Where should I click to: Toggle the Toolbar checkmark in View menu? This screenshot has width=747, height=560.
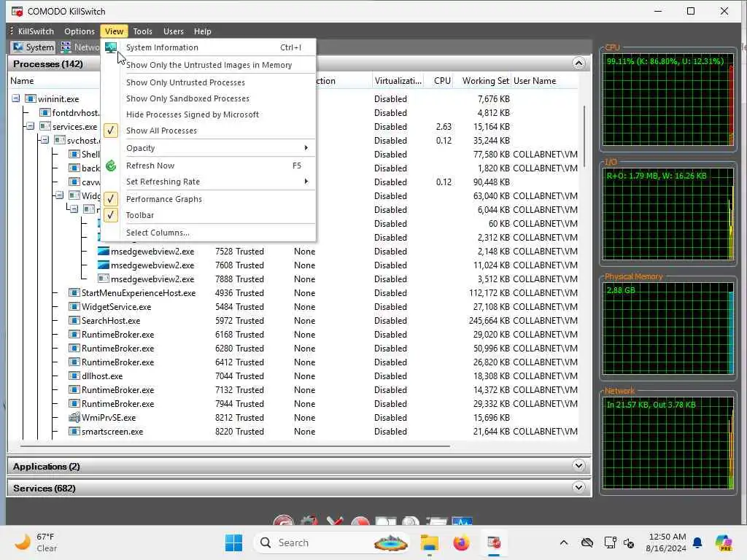111,215
